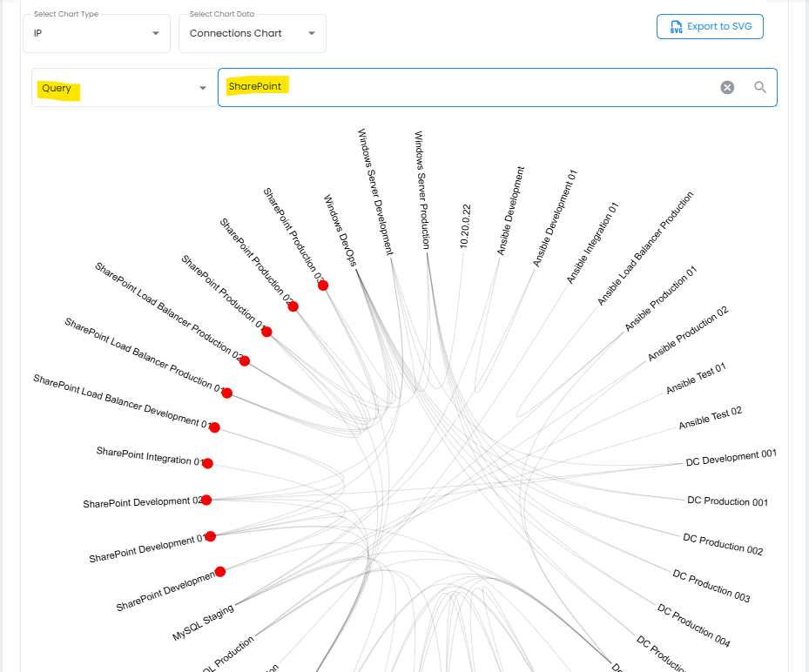The height and width of the screenshot is (672, 809).
Task: Select the DC Development 001 label
Action: 731,457
